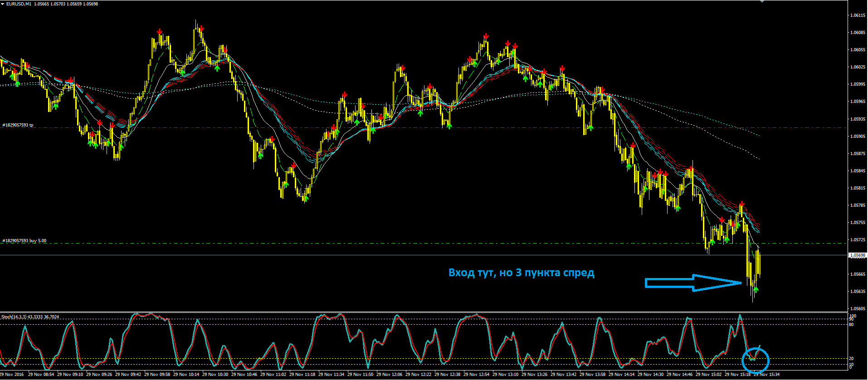Click the 1.05635 price scale label
Viewport: 868px width, 380px height.
point(857,291)
